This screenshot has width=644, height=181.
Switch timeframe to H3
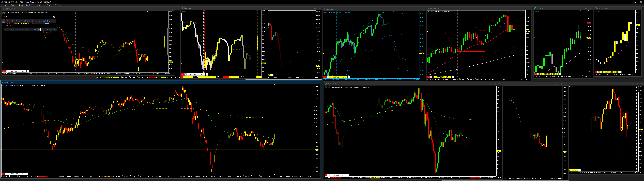coord(47,29)
